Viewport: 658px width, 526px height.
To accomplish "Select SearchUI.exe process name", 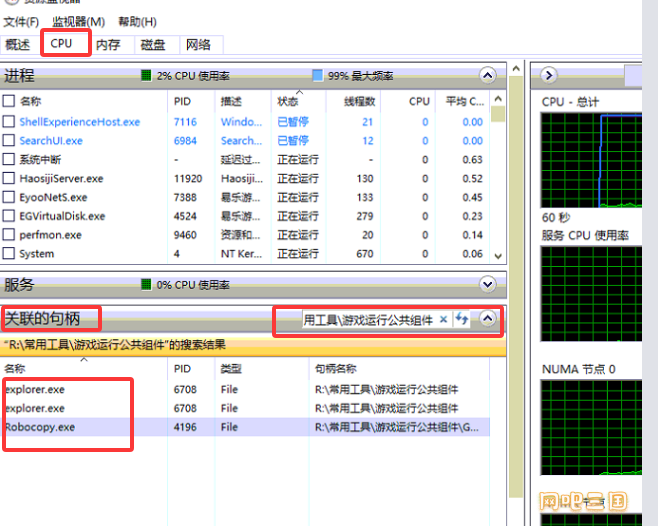I will 51,141.
